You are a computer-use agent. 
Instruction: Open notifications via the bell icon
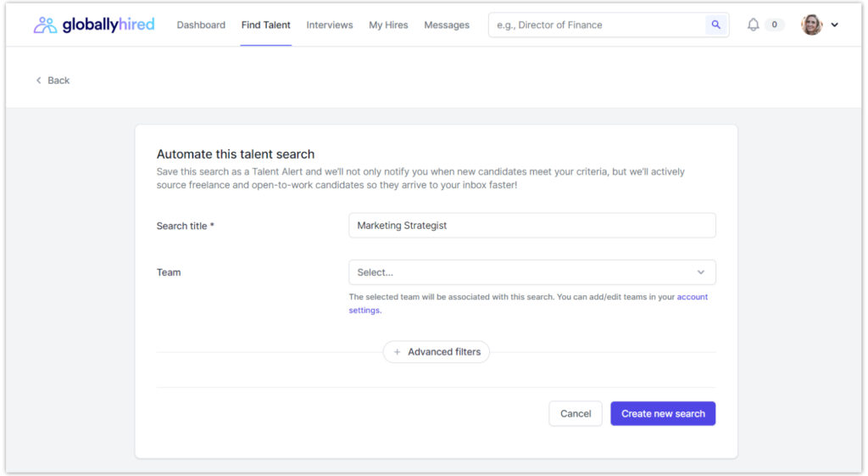[753, 25]
